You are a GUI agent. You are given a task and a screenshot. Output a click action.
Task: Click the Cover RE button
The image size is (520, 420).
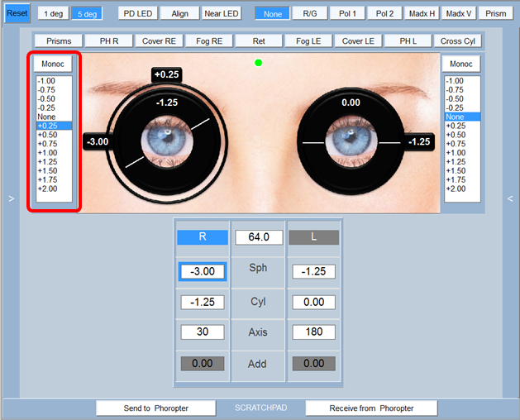pyautogui.click(x=160, y=41)
